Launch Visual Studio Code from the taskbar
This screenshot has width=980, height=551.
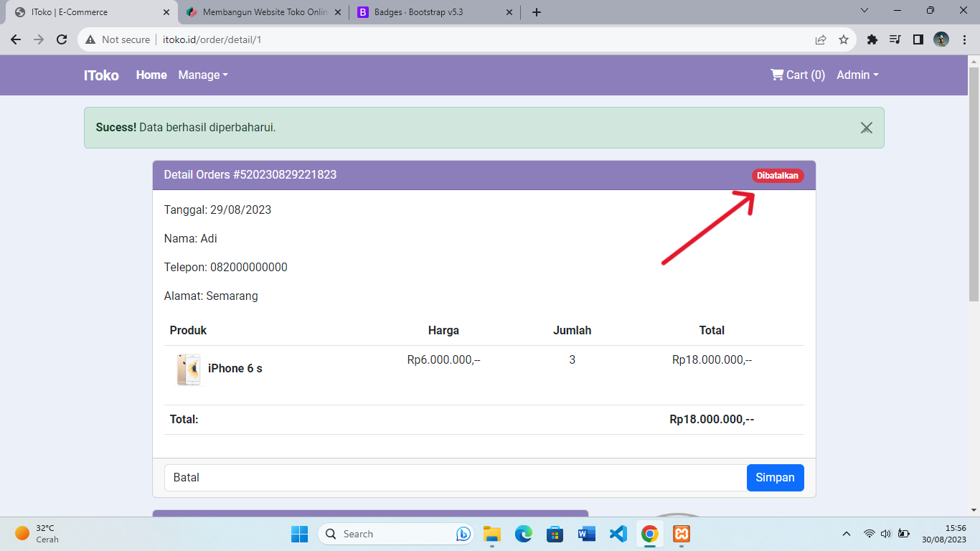coord(618,534)
